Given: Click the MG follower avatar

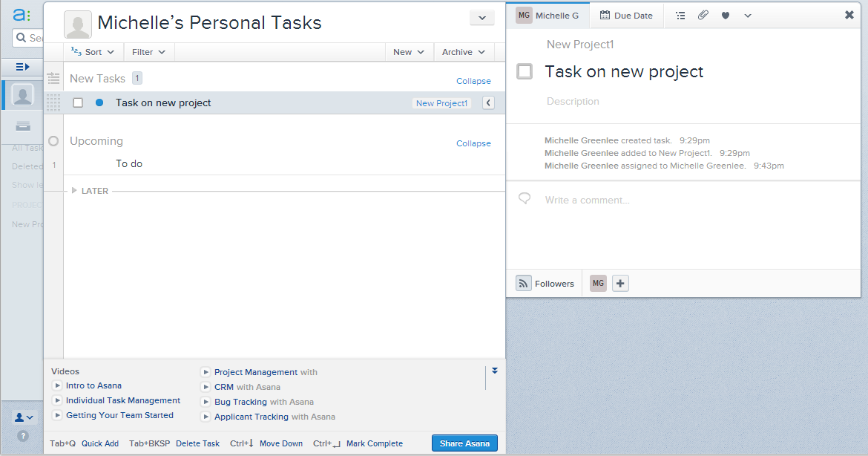Looking at the screenshot, I should click(598, 283).
